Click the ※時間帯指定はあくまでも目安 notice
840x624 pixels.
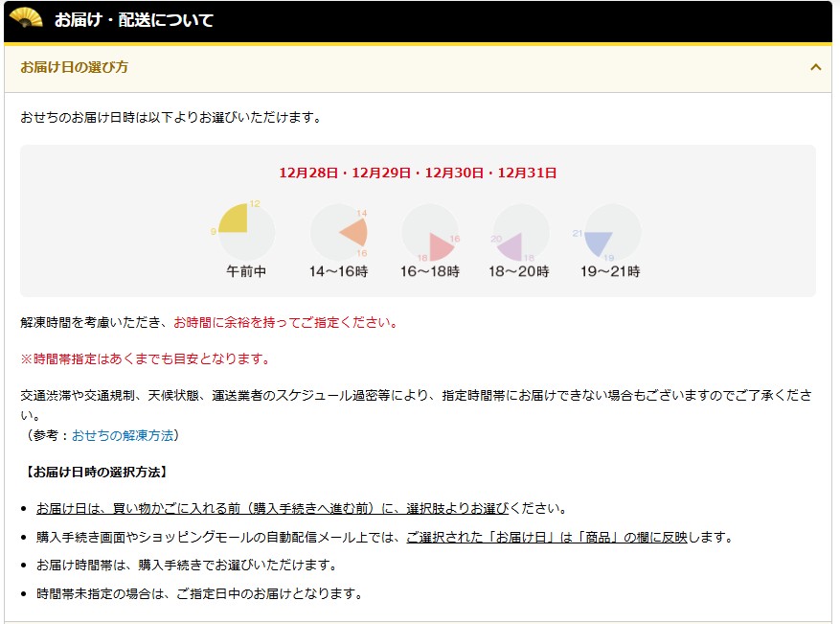(146, 358)
